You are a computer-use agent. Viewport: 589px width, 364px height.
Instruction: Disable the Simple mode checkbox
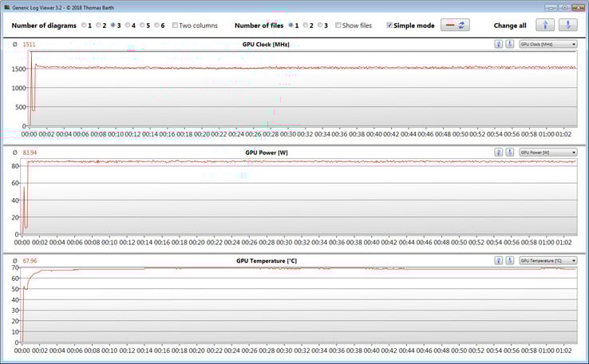389,26
